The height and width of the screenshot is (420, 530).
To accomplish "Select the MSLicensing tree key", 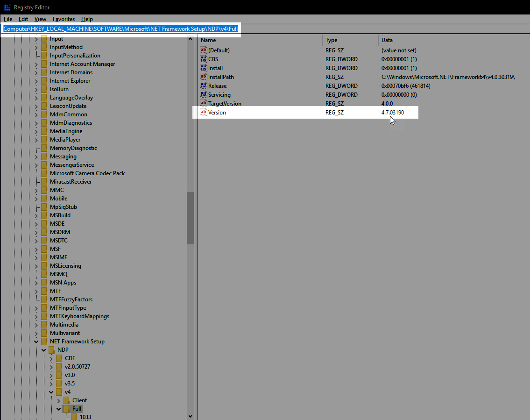I will click(x=65, y=266).
